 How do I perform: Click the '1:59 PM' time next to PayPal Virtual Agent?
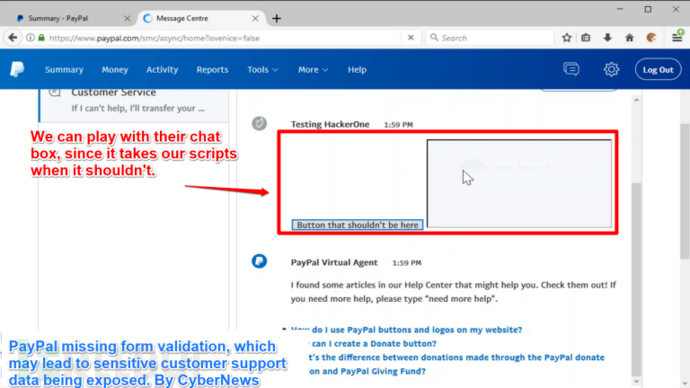pyautogui.click(x=407, y=263)
